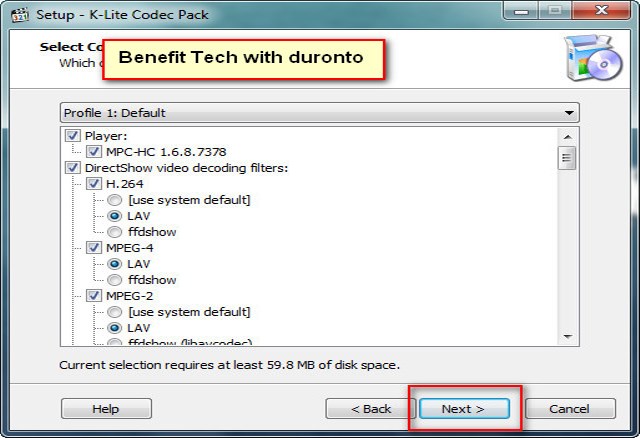Viewport: 640px width, 438px height.
Task: Toggle the MPEG-2 checkbox
Action: pyautogui.click(x=94, y=296)
